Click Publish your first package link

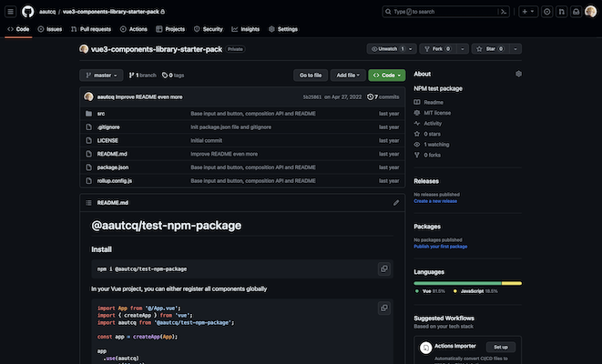click(x=441, y=247)
